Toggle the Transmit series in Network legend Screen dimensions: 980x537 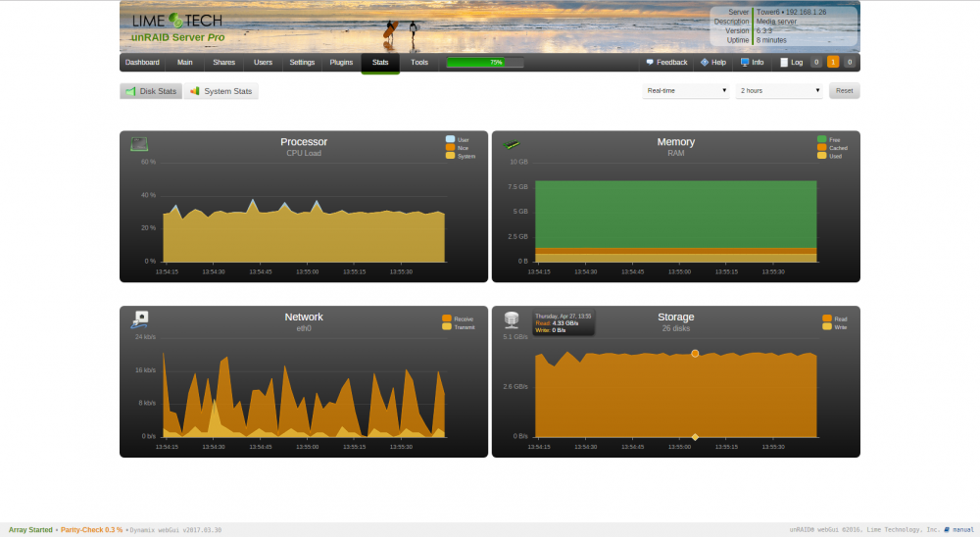(458, 327)
